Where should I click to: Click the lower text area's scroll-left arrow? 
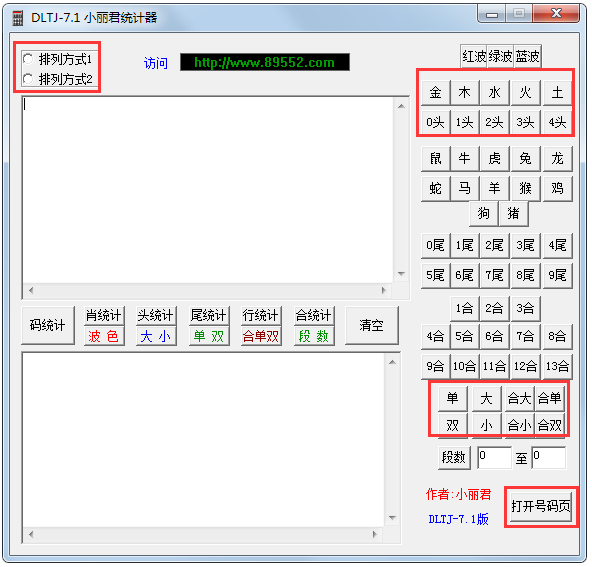point(31,535)
